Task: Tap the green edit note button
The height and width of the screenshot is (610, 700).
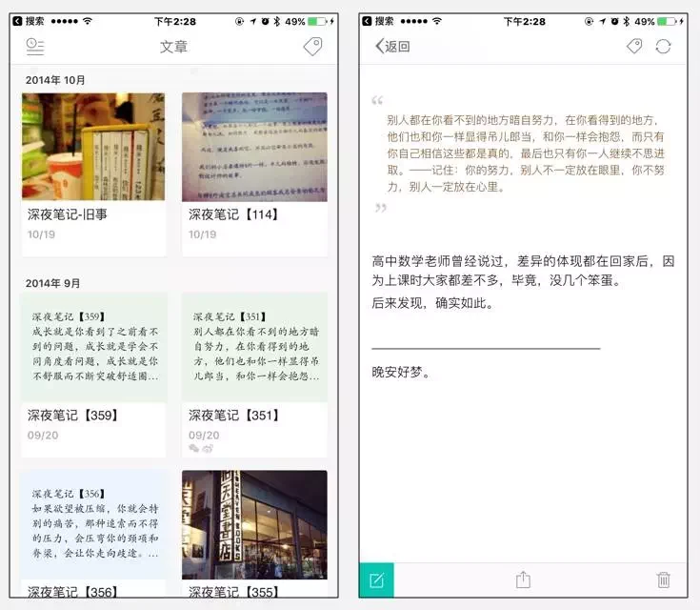Action: 376,580
